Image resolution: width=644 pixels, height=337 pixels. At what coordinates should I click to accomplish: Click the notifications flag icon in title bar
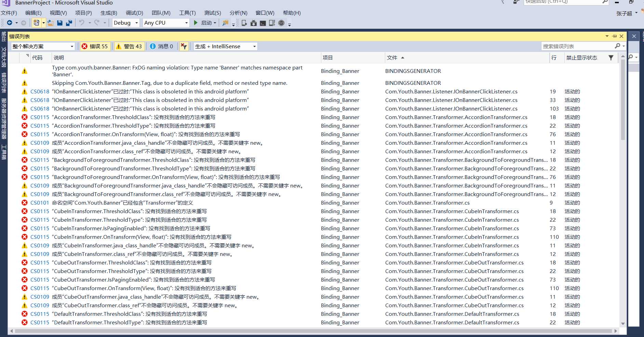[503, 2]
